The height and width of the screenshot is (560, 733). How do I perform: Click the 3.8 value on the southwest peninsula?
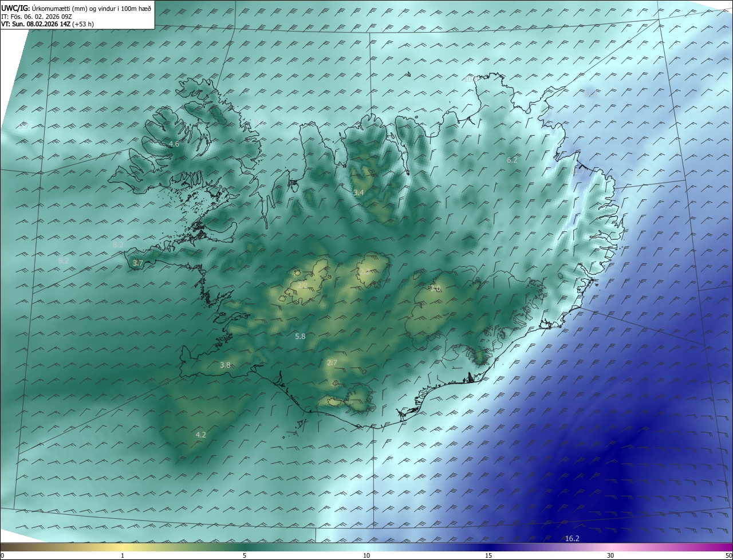pyautogui.click(x=225, y=365)
